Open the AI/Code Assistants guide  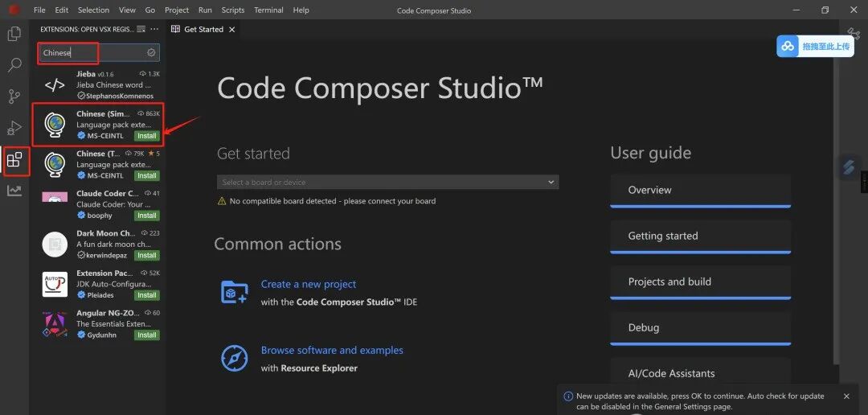(700, 373)
